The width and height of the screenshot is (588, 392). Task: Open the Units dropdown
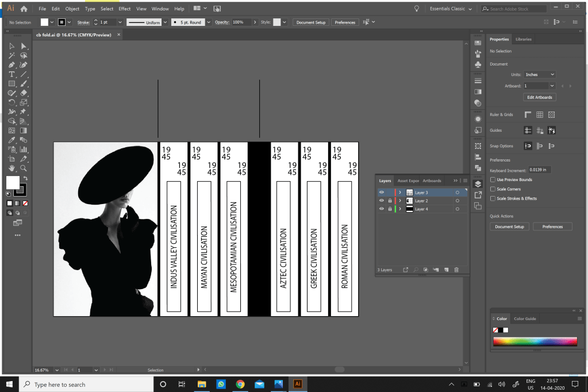[x=539, y=75]
